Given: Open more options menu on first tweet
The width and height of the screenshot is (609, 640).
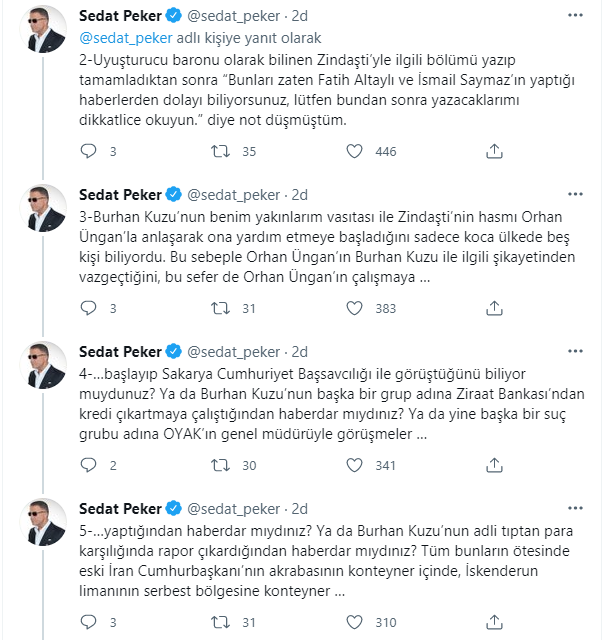Looking at the screenshot, I should point(575,16).
